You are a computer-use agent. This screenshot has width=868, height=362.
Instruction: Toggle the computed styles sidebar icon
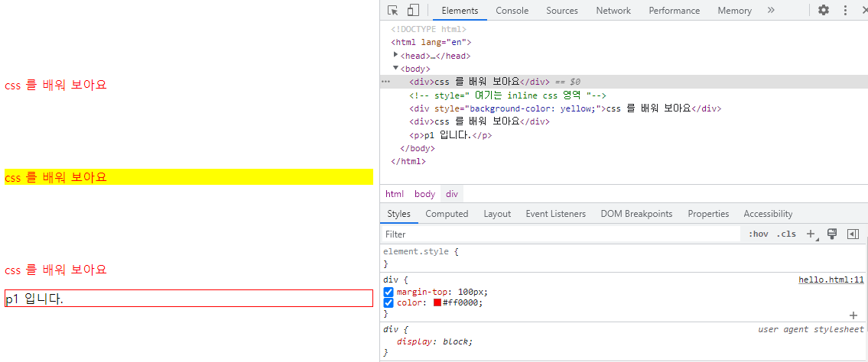coord(853,234)
